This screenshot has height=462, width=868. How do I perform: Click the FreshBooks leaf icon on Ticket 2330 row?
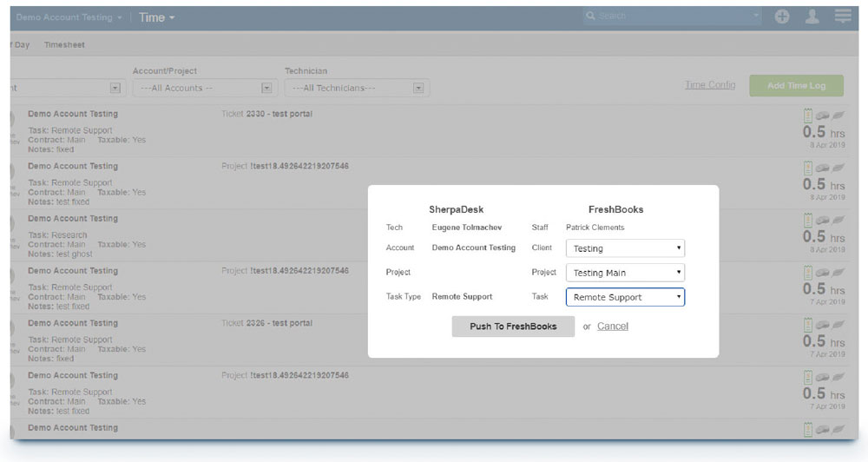[x=838, y=115]
